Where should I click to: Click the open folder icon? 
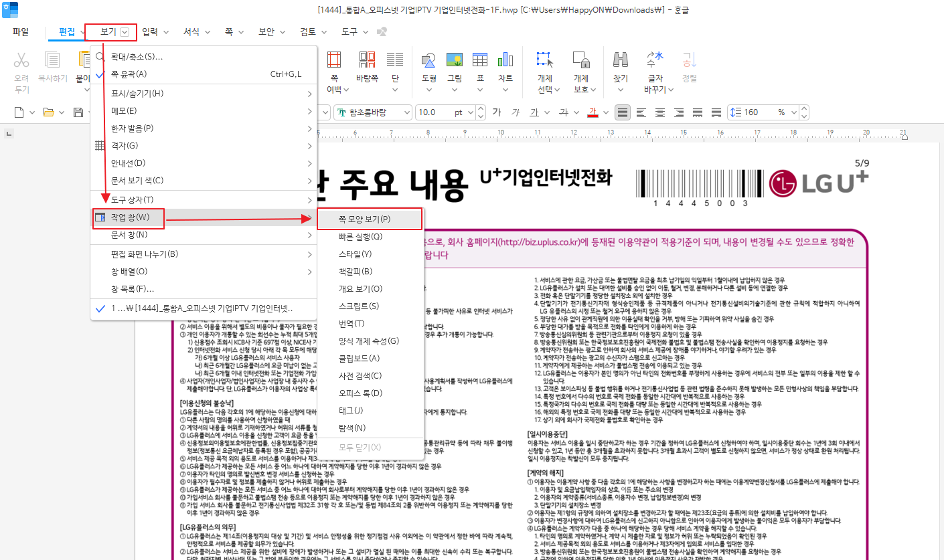pos(49,112)
